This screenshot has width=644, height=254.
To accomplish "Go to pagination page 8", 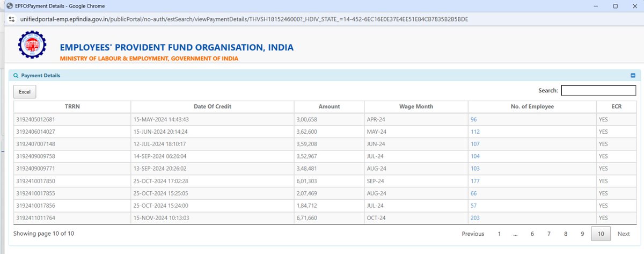I will click(x=566, y=234).
